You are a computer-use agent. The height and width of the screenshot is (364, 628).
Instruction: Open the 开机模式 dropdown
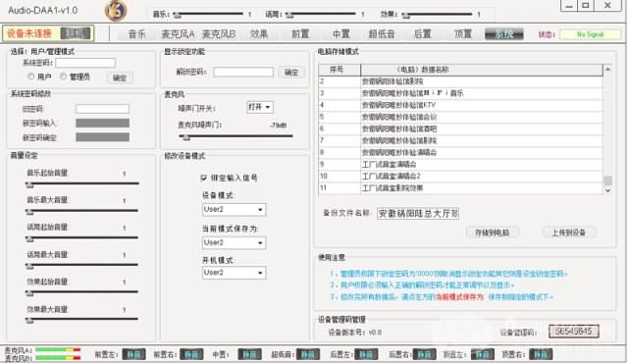click(x=234, y=273)
